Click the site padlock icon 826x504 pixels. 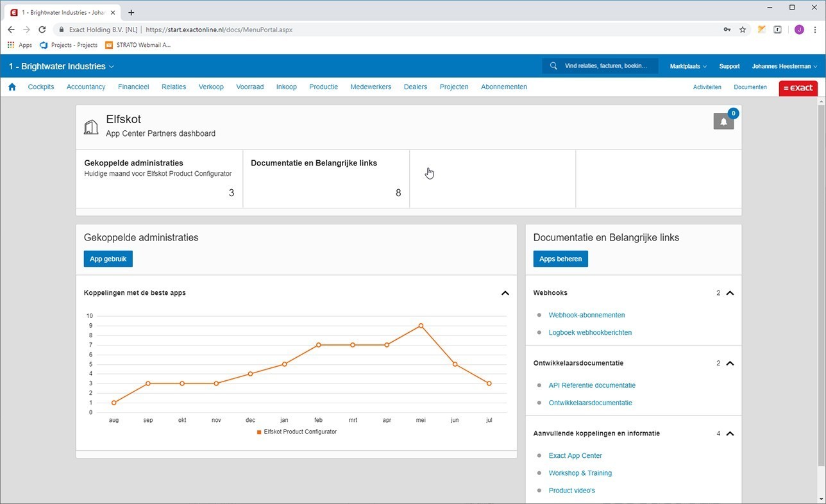(x=62, y=29)
